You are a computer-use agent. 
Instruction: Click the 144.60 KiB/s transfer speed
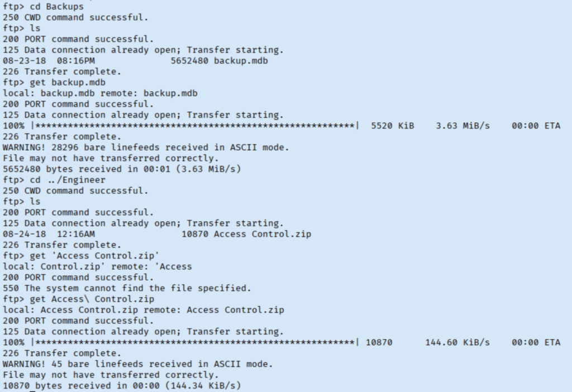457,342
